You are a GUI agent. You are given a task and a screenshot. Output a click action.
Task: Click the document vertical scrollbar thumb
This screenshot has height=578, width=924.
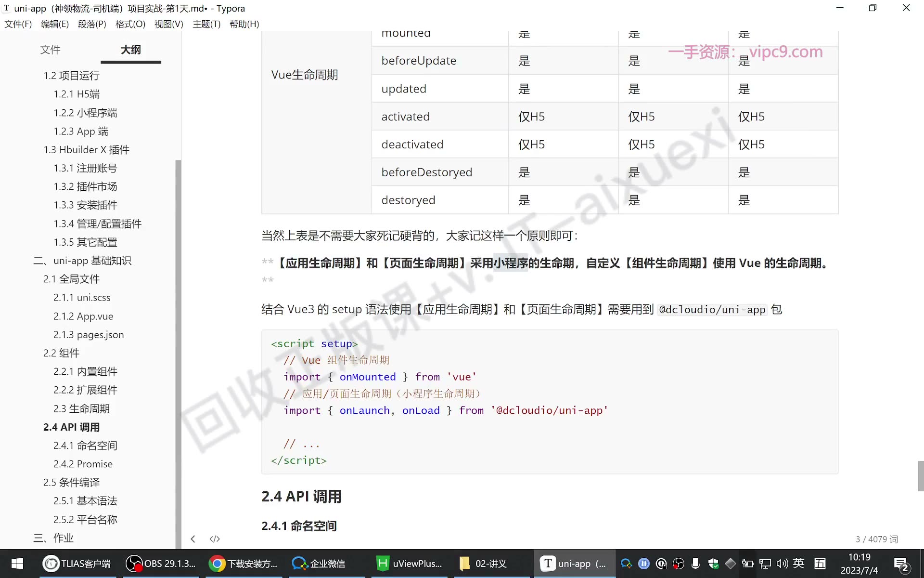pos(921,476)
